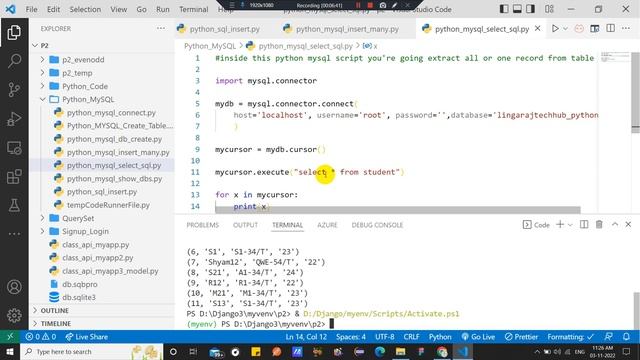The height and width of the screenshot is (360, 640).
Task: Close the python_mysql_select_sql.py tab
Action: pyautogui.click(x=538, y=29)
